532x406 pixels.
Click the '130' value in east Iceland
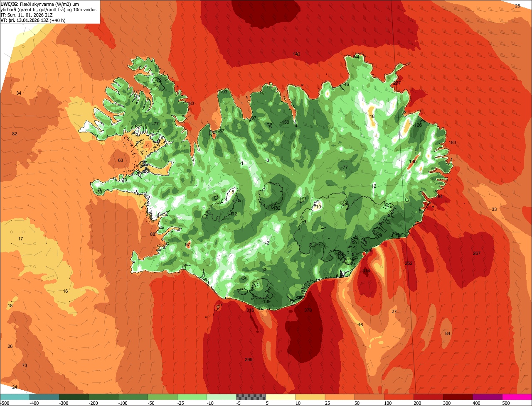click(x=413, y=162)
